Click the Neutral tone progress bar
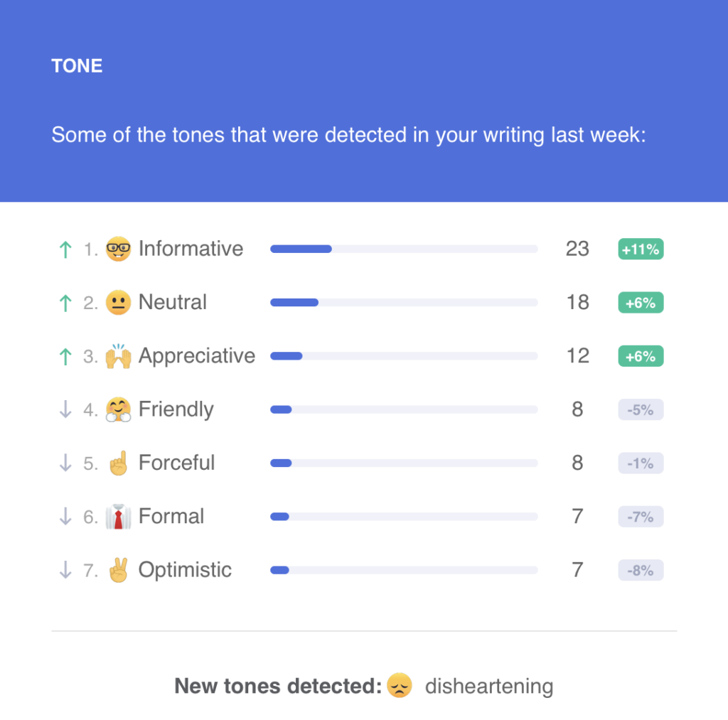Screen dimensions: 728x720 pos(404,303)
